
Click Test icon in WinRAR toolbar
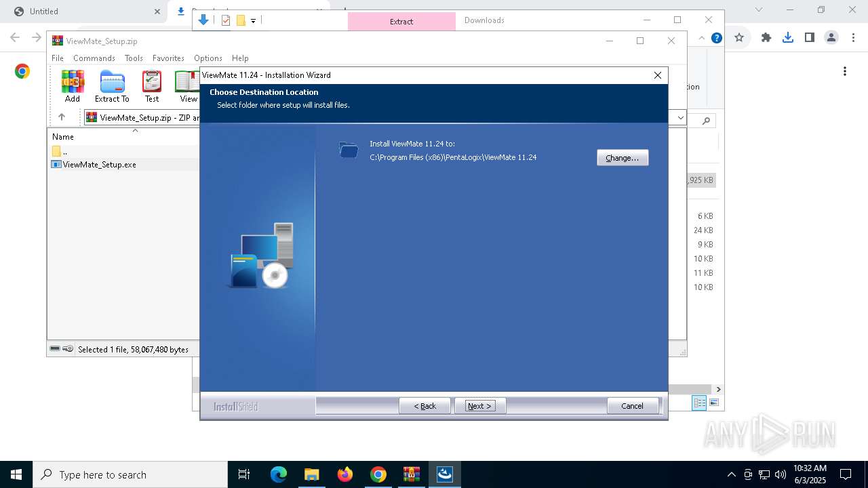(152, 87)
